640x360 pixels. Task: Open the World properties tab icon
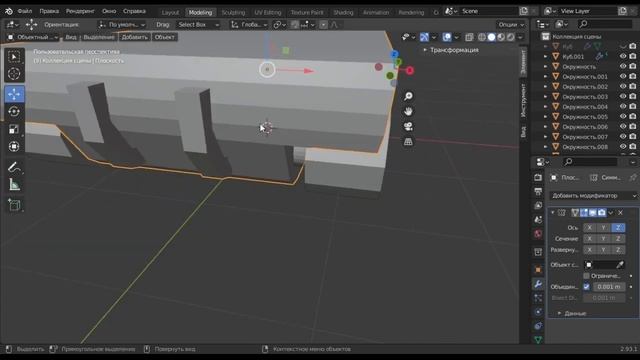click(x=538, y=234)
